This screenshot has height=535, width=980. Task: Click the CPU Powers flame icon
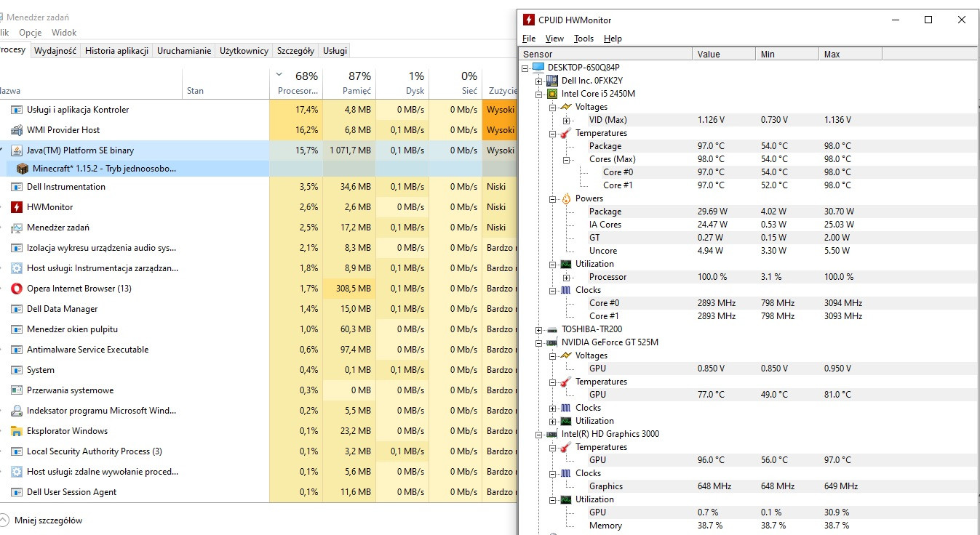[x=566, y=198]
